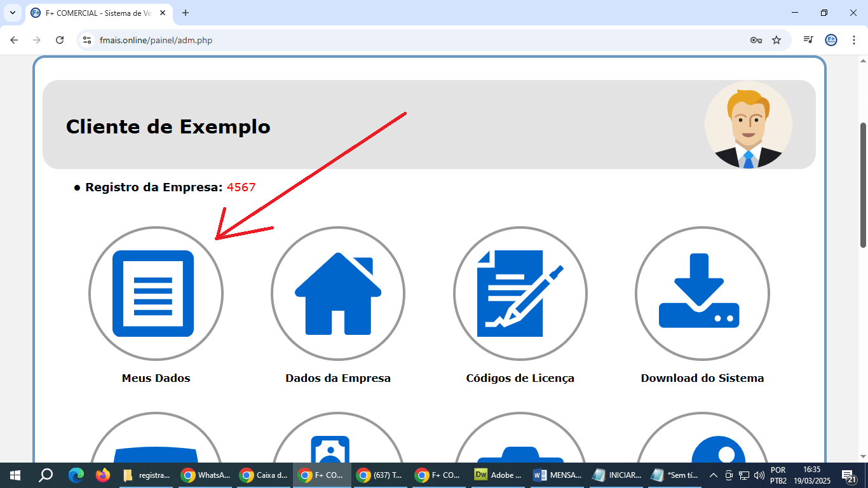868x488 pixels.
Task: Bookmark this page with the star
Action: coord(776,40)
